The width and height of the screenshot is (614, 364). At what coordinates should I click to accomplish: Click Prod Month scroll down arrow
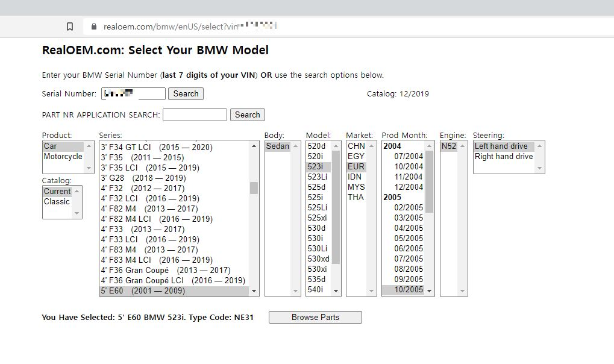[x=429, y=291]
